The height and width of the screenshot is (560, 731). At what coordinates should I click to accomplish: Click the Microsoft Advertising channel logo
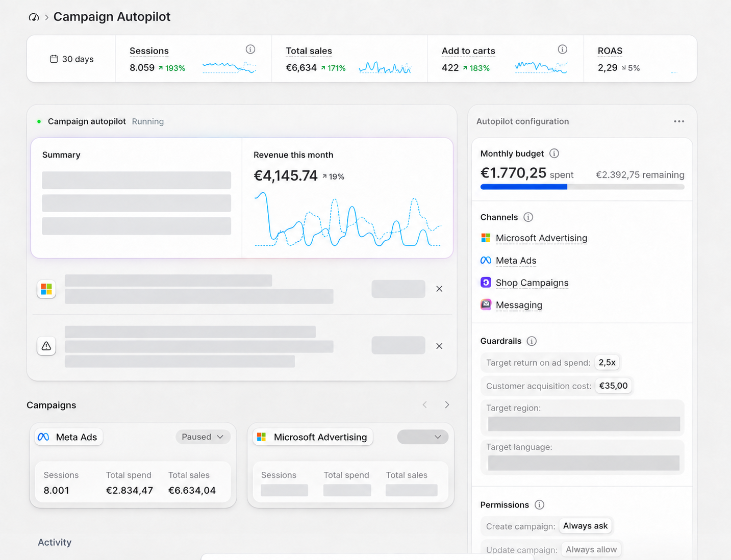(486, 238)
